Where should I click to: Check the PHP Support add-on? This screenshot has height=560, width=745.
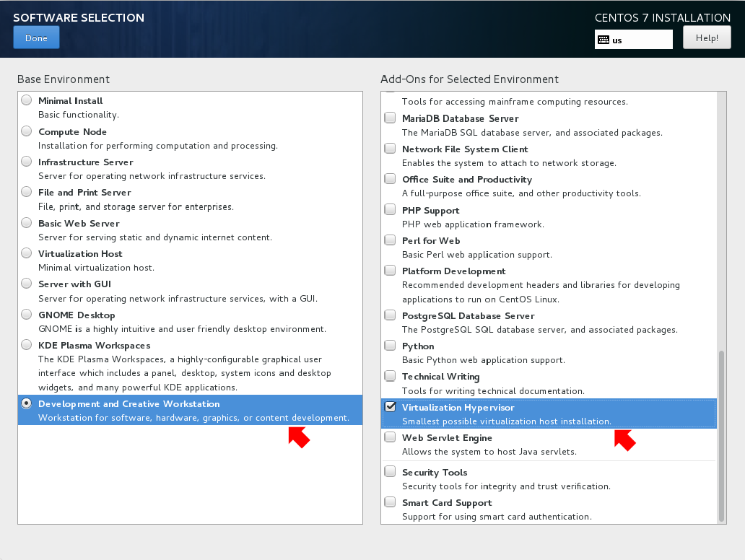click(x=390, y=209)
